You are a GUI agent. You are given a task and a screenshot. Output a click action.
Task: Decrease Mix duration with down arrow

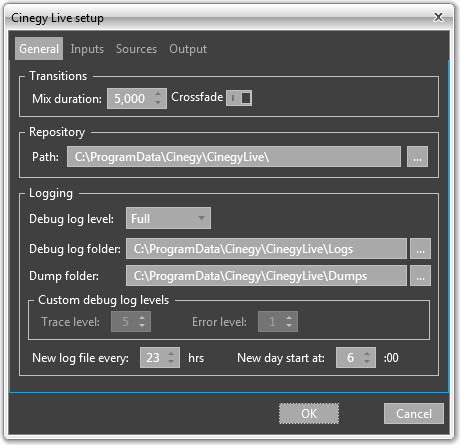click(158, 102)
